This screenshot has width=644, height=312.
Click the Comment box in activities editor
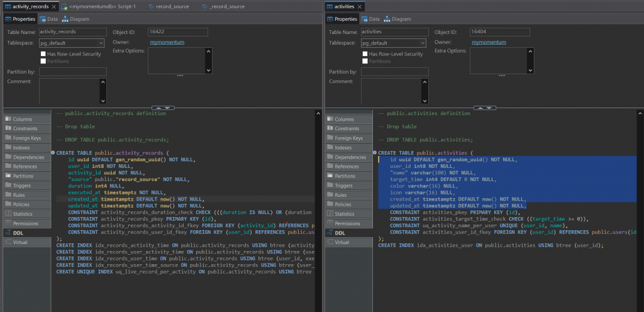tap(391, 91)
